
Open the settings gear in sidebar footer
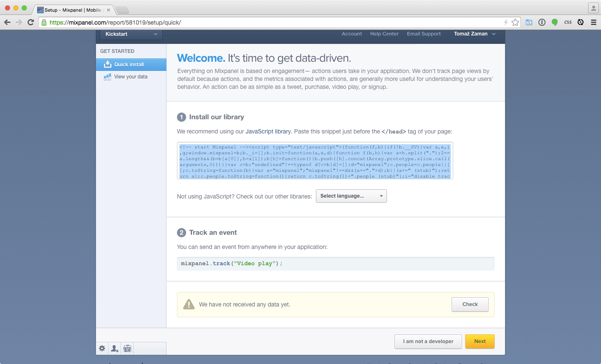[x=102, y=348]
